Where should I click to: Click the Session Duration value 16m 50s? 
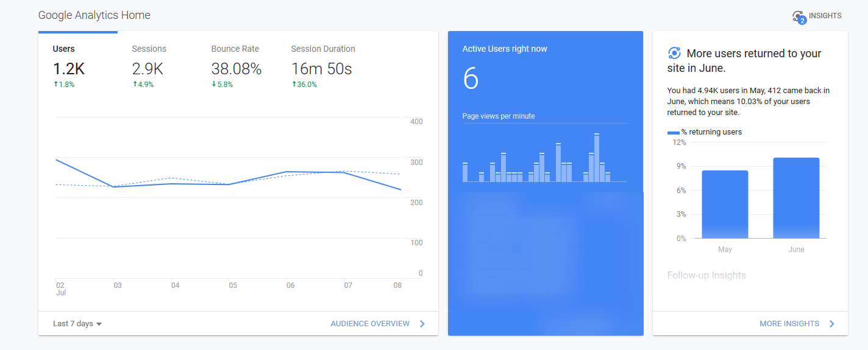[x=322, y=69]
